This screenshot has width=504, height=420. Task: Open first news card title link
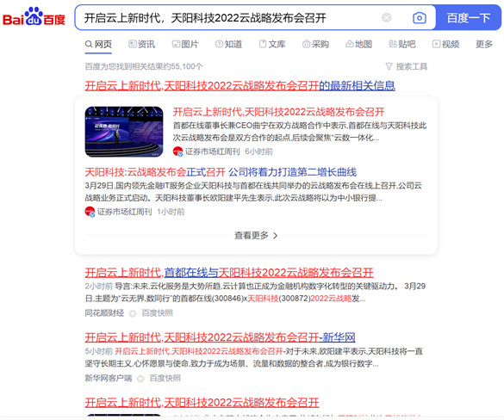tap(278, 112)
